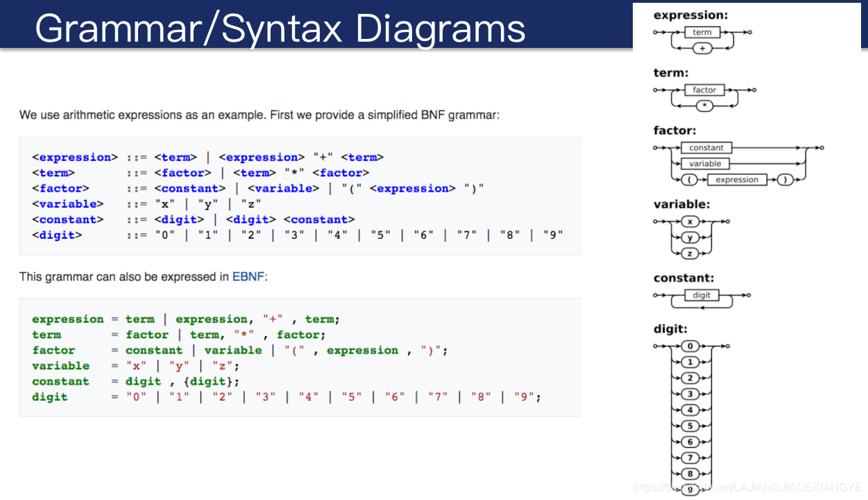
Task: Click the BNF line defining <digit>
Action: (x=297, y=235)
